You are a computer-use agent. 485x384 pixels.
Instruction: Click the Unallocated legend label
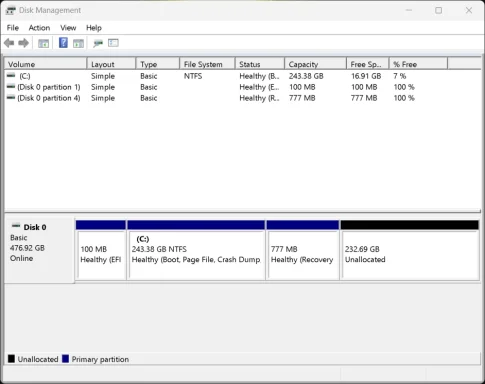[38, 359]
